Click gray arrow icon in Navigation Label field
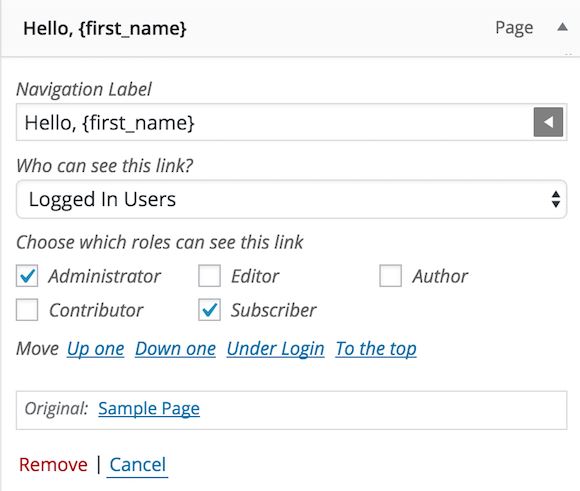 pos(548,122)
